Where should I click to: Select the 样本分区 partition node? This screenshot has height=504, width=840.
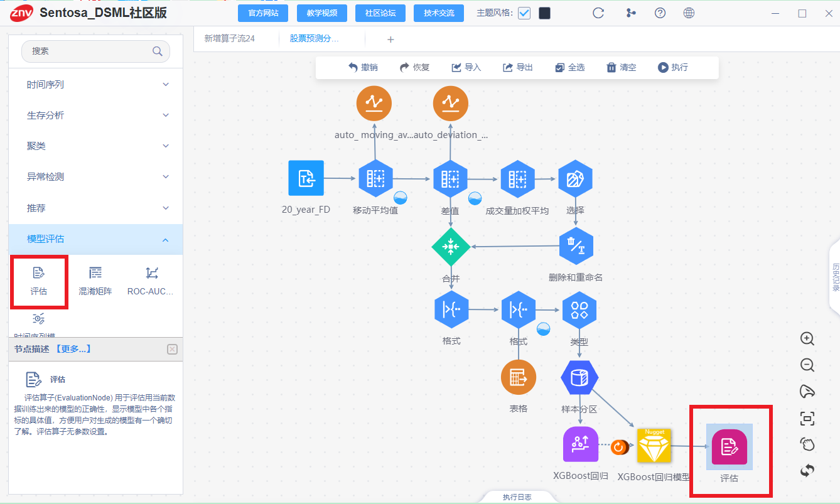pos(579,378)
